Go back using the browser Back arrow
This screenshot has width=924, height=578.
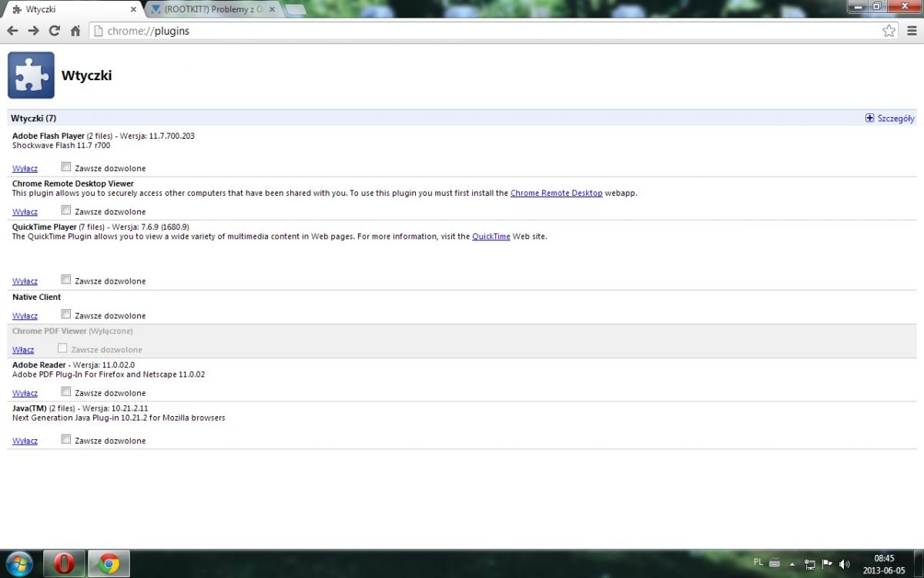click(12, 31)
